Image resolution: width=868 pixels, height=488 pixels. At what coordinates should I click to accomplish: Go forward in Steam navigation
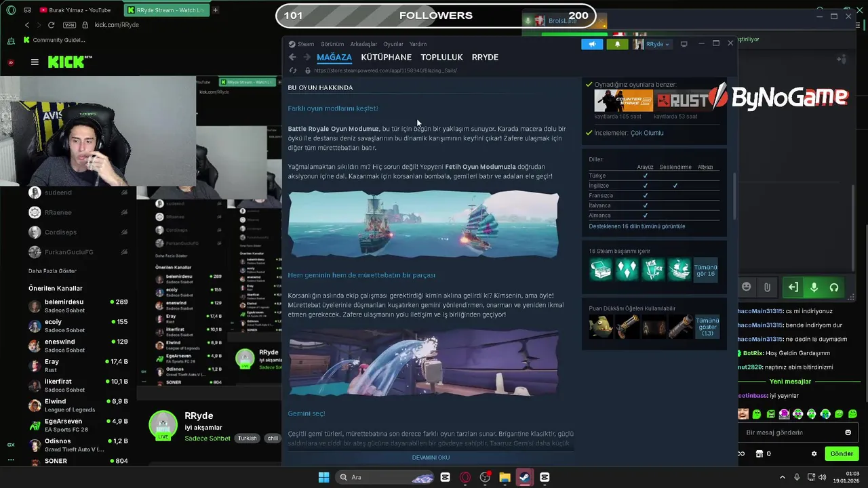[307, 58]
